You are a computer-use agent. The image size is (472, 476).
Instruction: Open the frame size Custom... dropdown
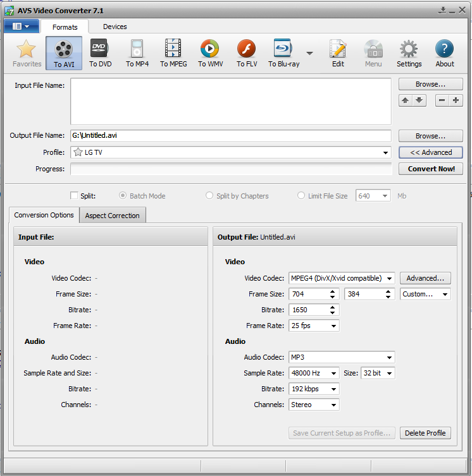(x=445, y=294)
